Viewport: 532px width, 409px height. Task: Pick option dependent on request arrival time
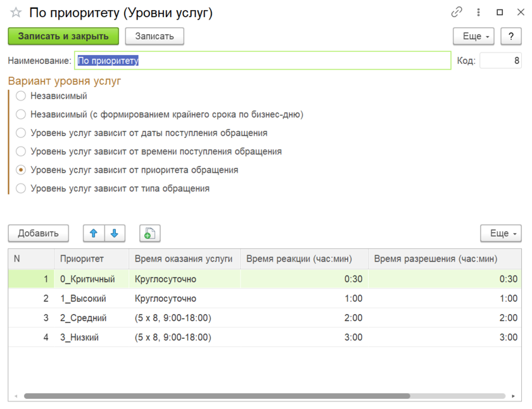pos(21,152)
